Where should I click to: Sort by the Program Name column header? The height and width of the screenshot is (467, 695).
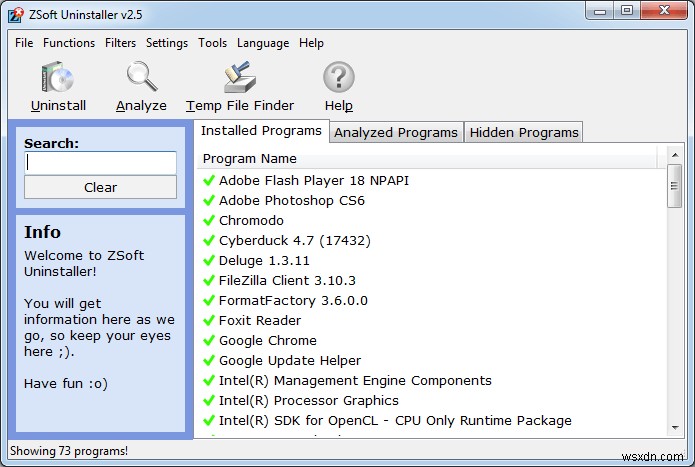click(428, 158)
